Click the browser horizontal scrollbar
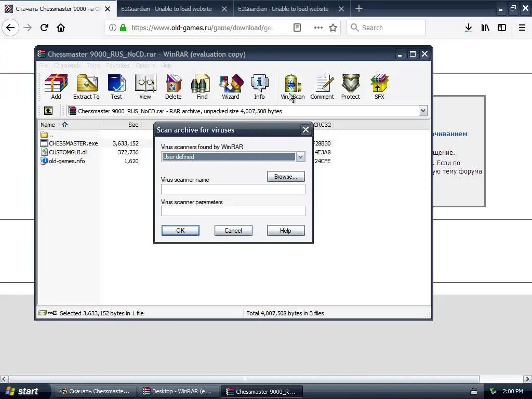Image resolution: width=532 pixels, height=399 pixels. point(244,379)
